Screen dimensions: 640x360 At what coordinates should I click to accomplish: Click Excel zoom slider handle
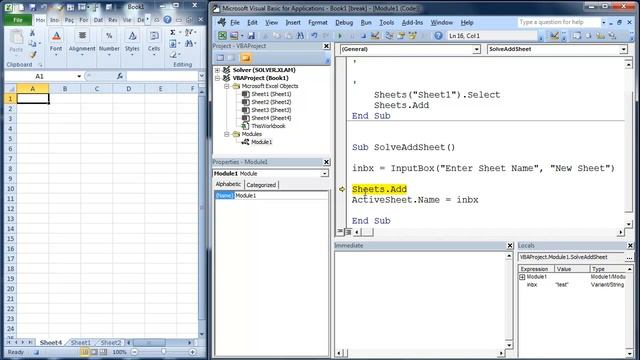point(164,352)
